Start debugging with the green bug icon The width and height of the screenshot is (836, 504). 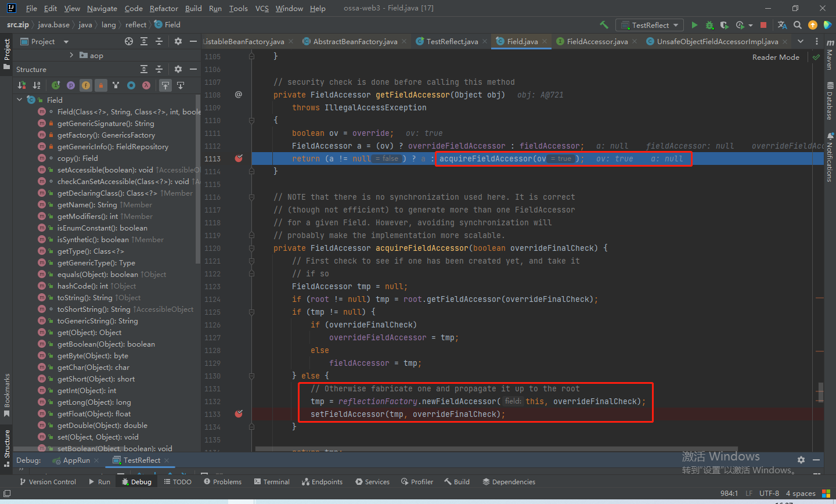(x=709, y=25)
